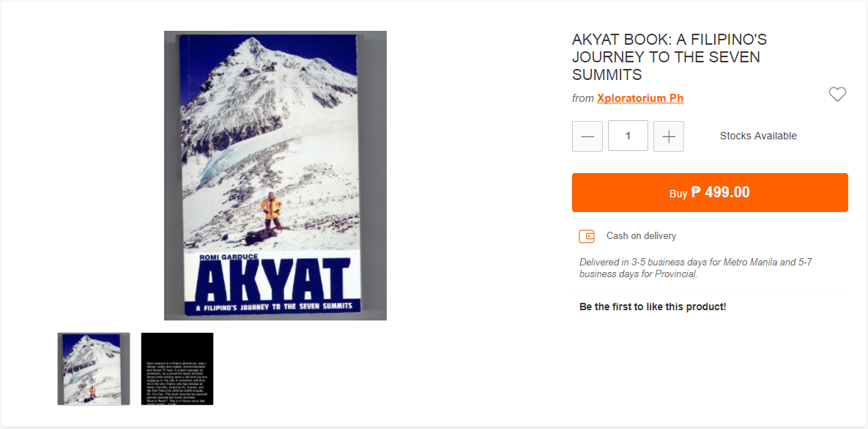Viewport: 868px width, 429px height.
Task: Click the AKYAT BOOK product title heading
Action: 669,57
